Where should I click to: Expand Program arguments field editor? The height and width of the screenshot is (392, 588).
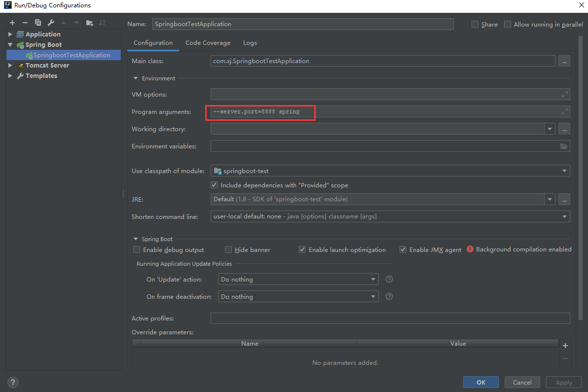point(565,111)
